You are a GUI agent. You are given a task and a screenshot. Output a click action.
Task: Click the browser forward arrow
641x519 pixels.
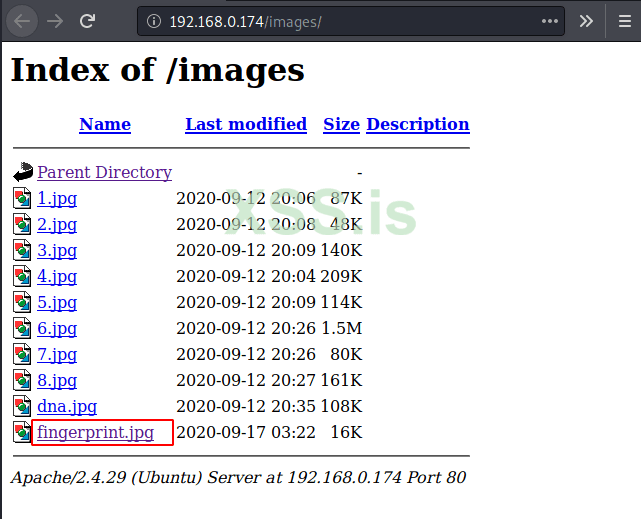[x=55, y=21]
